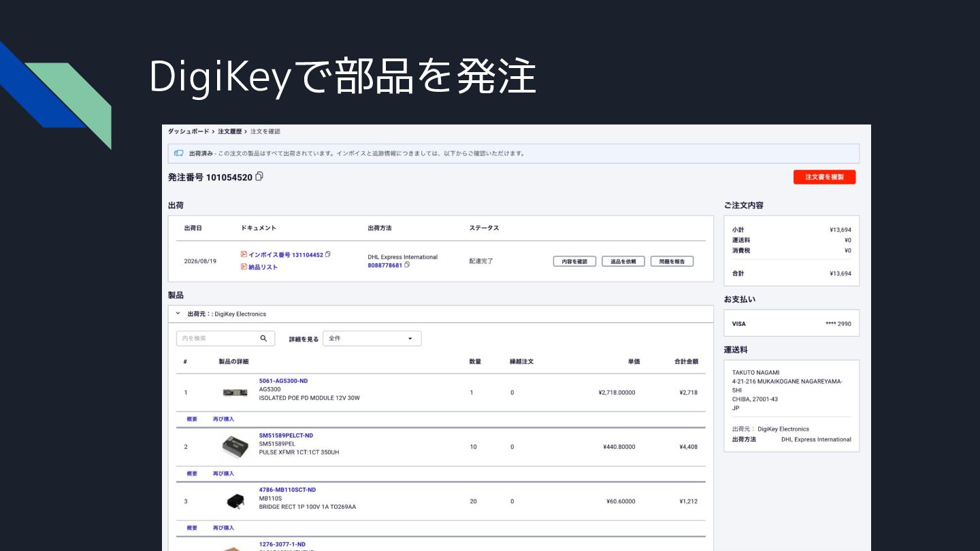Open the AG5300 product thumbnail
This screenshot has height=551, width=980.
coord(235,393)
